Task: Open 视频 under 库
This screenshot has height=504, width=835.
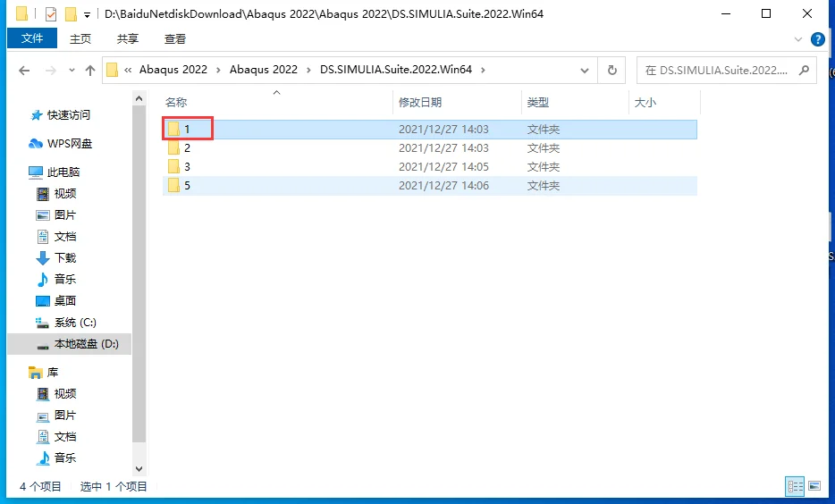Action: click(65, 394)
